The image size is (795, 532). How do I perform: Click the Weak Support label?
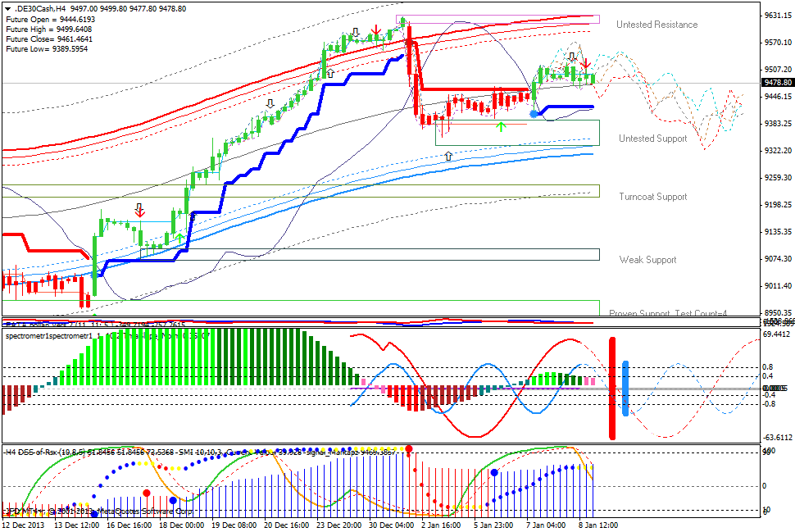click(647, 260)
